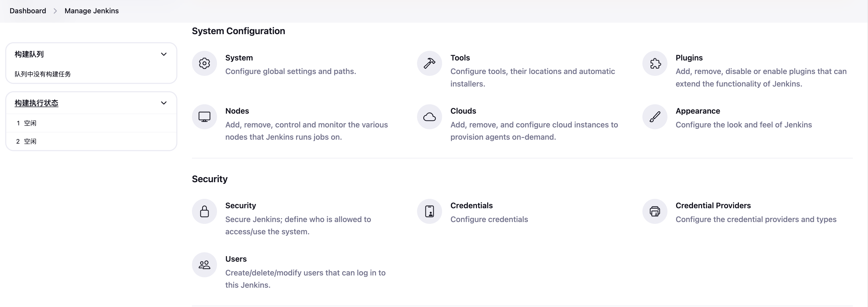This screenshot has width=868, height=307.
Task: Click the System Configuration heading
Action: 238,31
